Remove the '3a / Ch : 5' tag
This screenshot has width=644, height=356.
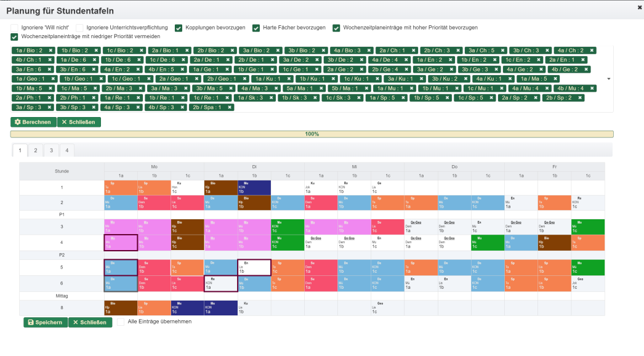click(503, 51)
